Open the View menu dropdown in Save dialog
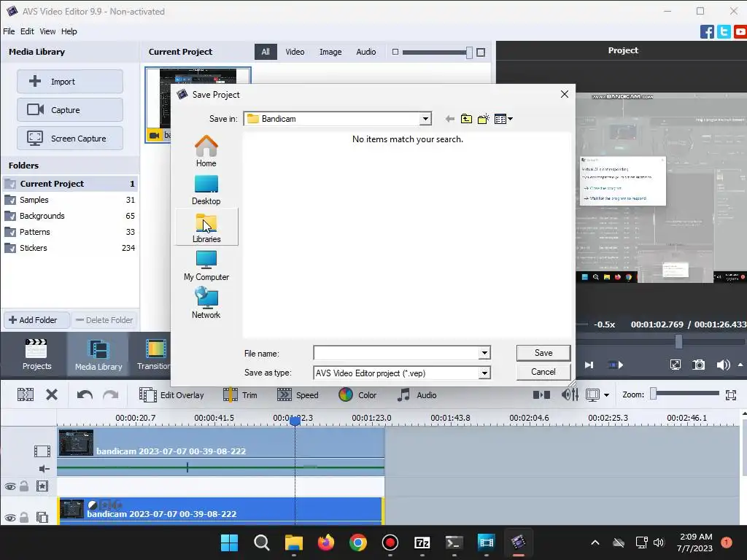747x560 pixels. click(503, 119)
